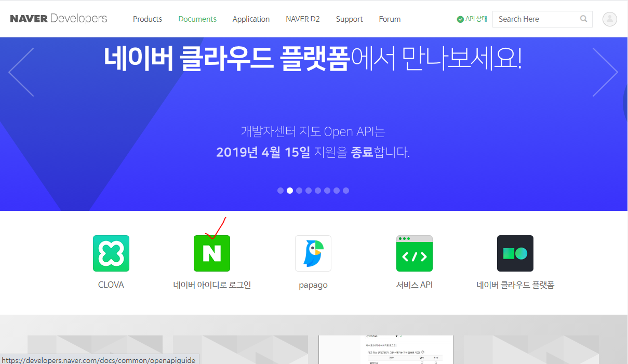This screenshot has width=628, height=364.
Task: Open the Products menu
Action: point(148,19)
